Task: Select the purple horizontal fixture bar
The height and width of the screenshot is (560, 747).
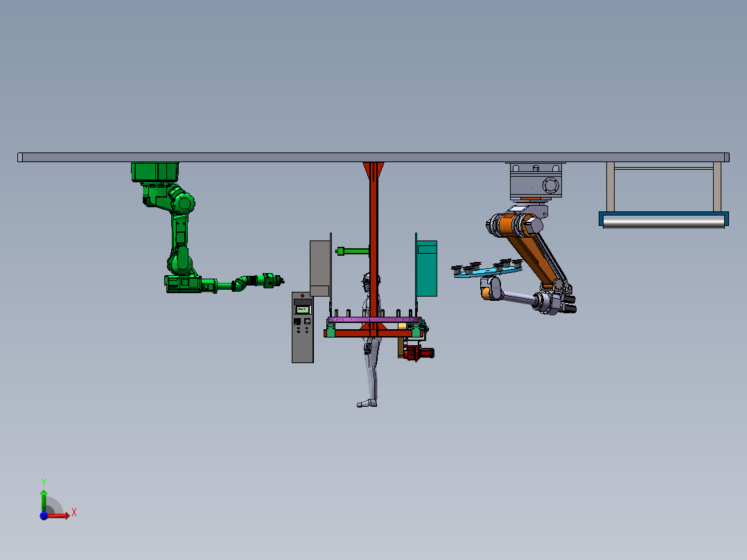Action: [x=373, y=320]
